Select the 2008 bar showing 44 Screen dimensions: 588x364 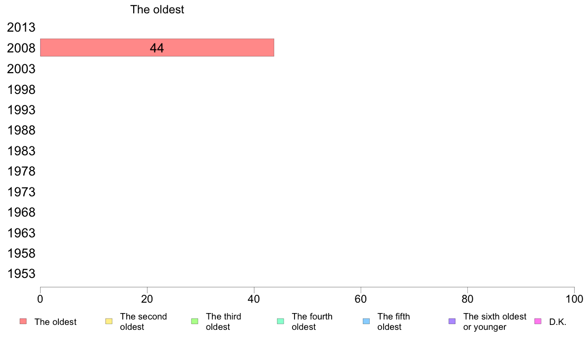[x=157, y=47]
